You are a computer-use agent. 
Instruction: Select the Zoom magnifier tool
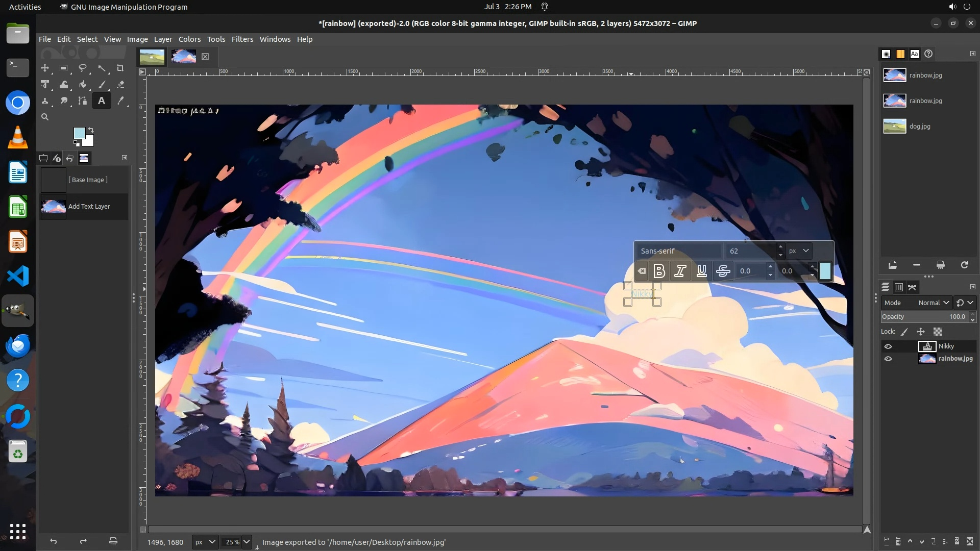click(x=45, y=117)
